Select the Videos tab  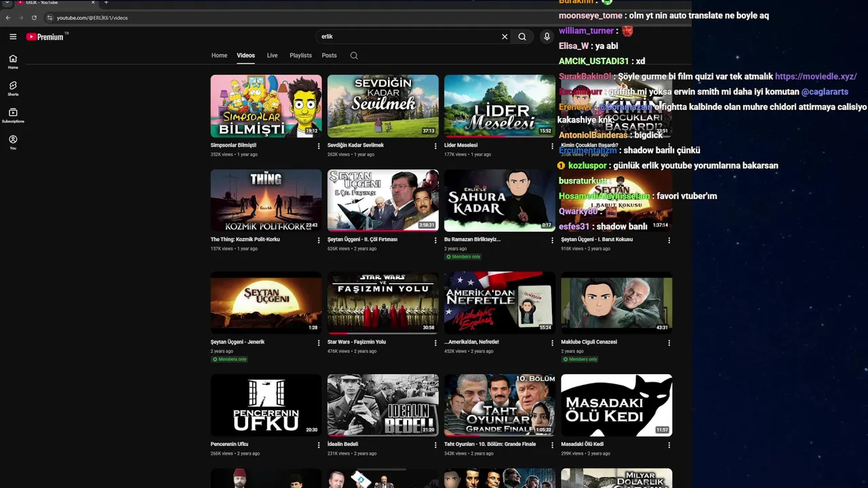pyautogui.click(x=245, y=56)
